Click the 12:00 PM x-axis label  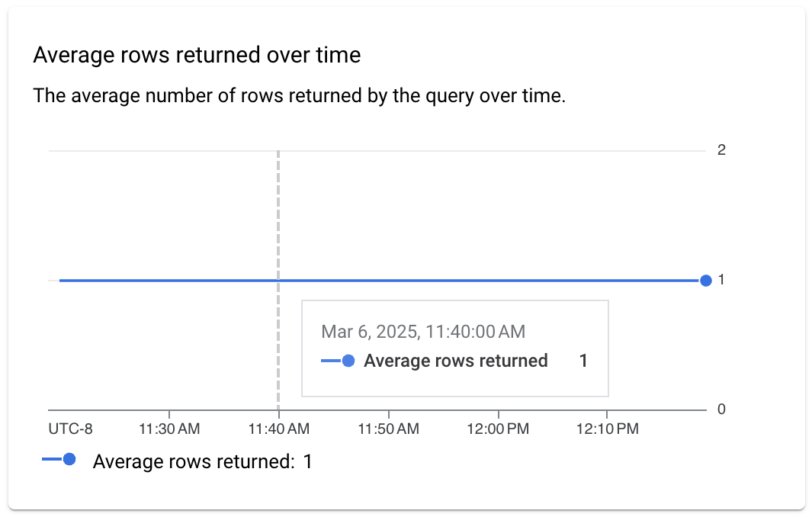(x=497, y=429)
